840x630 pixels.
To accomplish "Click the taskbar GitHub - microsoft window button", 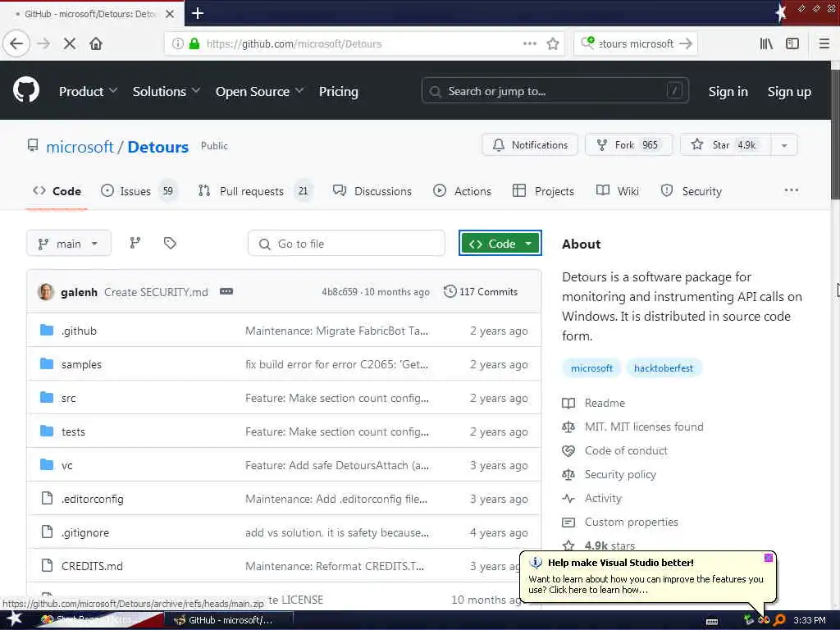I will coord(229,620).
